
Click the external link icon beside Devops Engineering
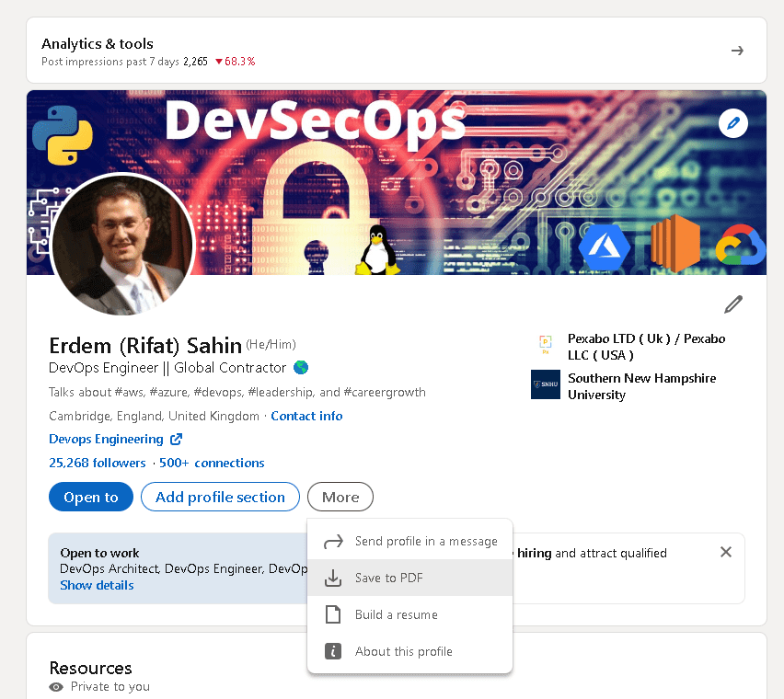coord(176,440)
